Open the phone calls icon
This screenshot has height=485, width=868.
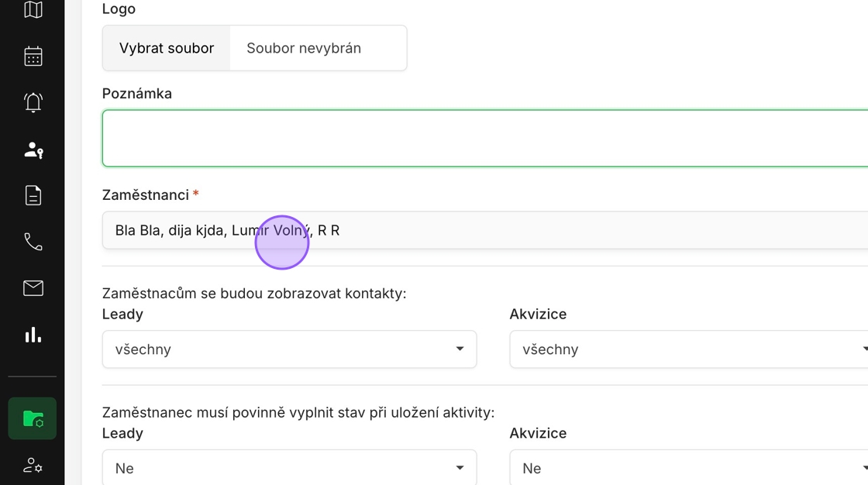pyautogui.click(x=33, y=242)
